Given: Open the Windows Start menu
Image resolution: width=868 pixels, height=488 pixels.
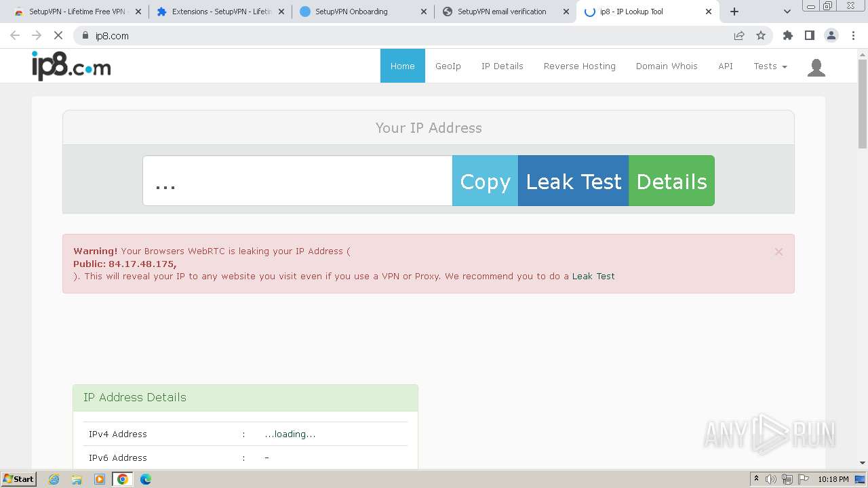Looking at the screenshot, I should click(19, 479).
